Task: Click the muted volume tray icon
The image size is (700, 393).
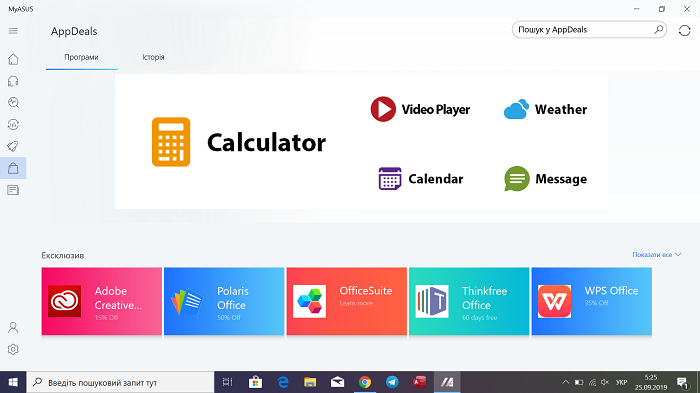Action: [605, 382]
